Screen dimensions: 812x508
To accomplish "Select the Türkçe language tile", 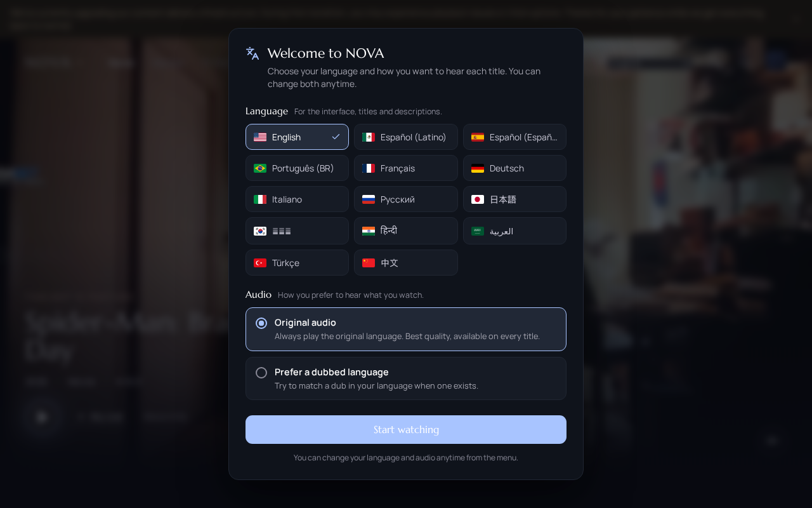I will coord(297,262).
